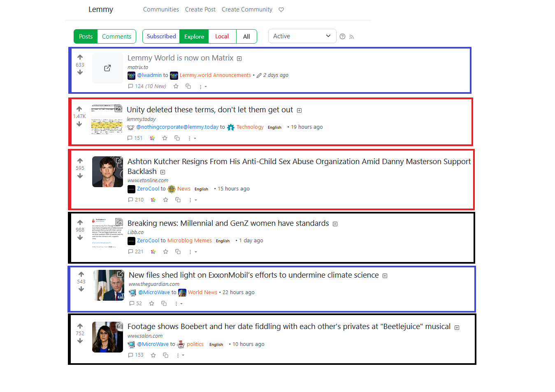The image size is (555, 392).
Task: Open the Ashton Kutcher post thumbnail
Action: tap(107, 172)
